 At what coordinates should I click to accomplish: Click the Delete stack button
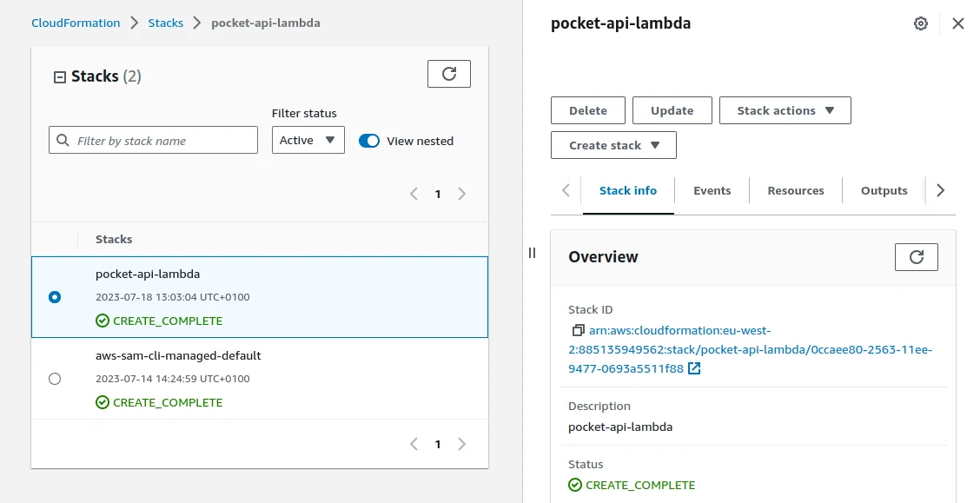587,110
